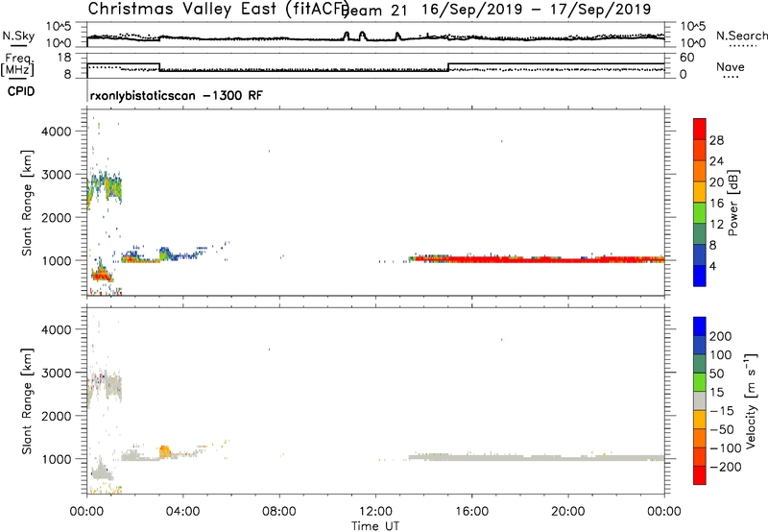This screenshot has height=532, width=768.
Task: Click the '28' label on Power colorbar
Action: click(x=716, y=140)
